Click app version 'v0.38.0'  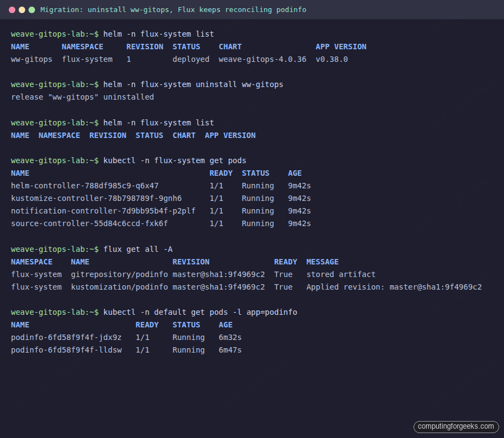331,60
